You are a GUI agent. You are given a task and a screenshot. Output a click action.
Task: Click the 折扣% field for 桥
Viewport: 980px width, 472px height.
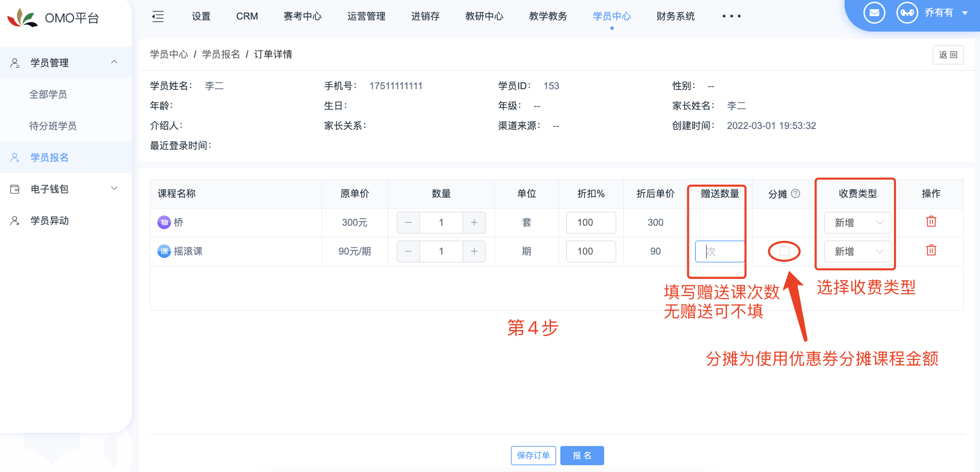pos(591,223)
